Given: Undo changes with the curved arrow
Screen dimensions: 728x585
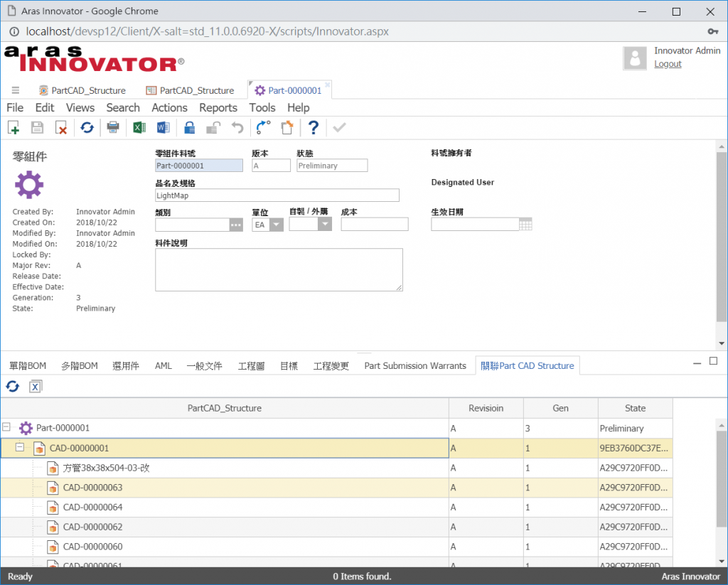Looking at the screenshot, I should point(237,127).
